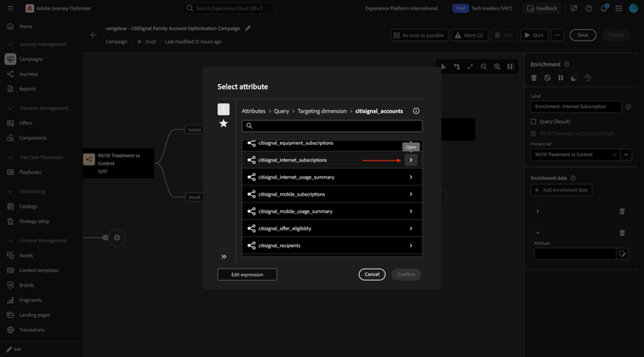The width and height of the screenshot is (644, 357).
Task: Open the user profile avatar
Action: point(634,9)
